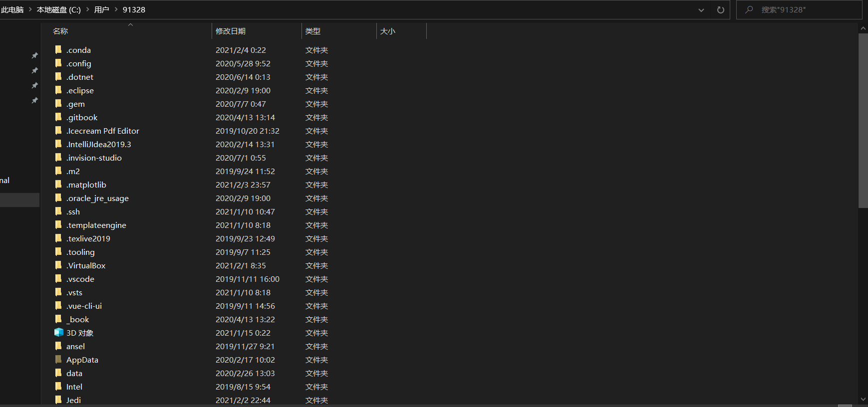Select the data folder name
This screenshot has width=868, height=407.
(x=74, y=373)
